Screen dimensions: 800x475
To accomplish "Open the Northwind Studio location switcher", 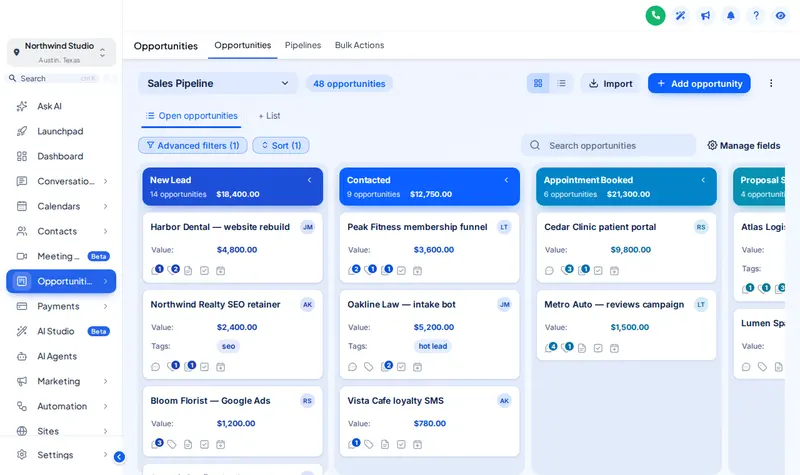I will pos(61,52).
